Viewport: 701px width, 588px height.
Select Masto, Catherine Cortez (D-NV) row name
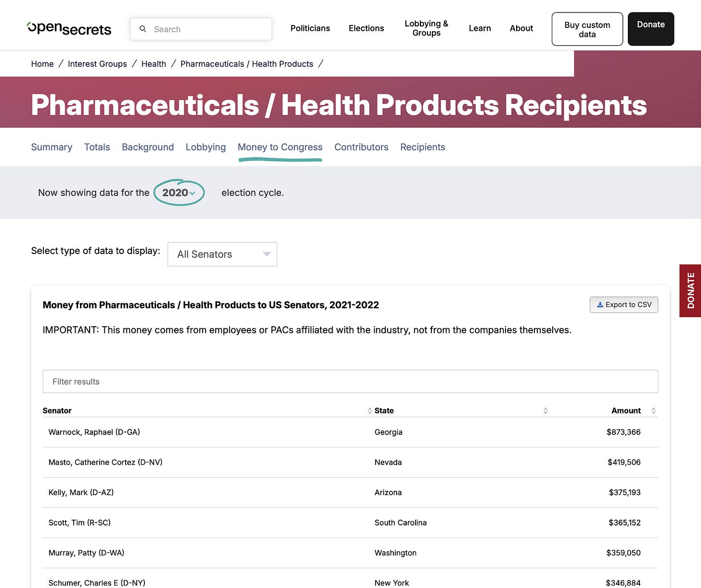coord(105,462)
